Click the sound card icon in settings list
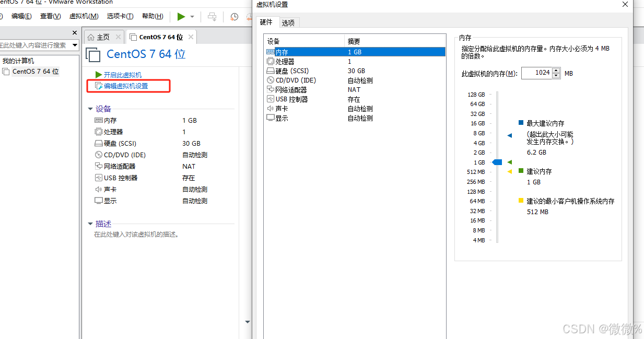This screenshot has width=644, height=339. tap(270, 109)
